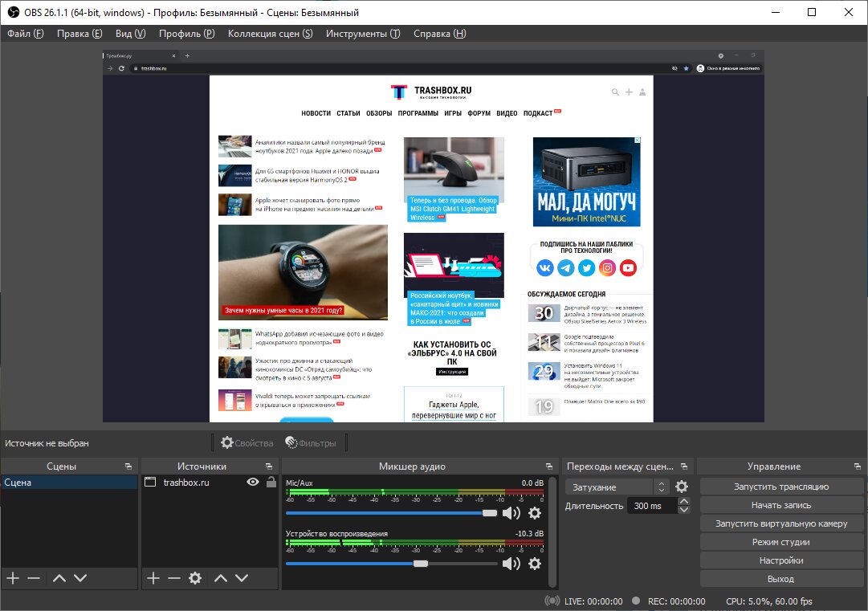Open playback device audio settings gear
868x611 pixels.
[534, 564]
